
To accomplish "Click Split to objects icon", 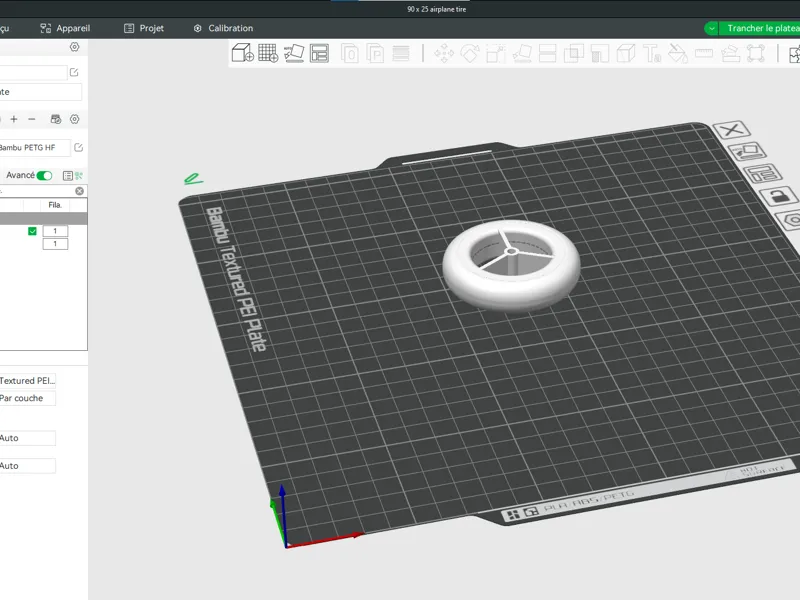I will pyautogui.click(x=350, y=53).
